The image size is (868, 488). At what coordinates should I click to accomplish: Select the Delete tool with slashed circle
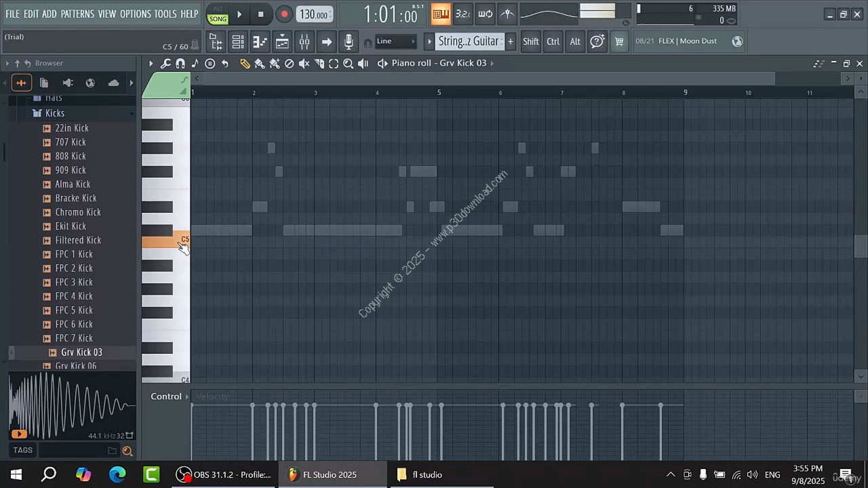[x=290, y=63]
